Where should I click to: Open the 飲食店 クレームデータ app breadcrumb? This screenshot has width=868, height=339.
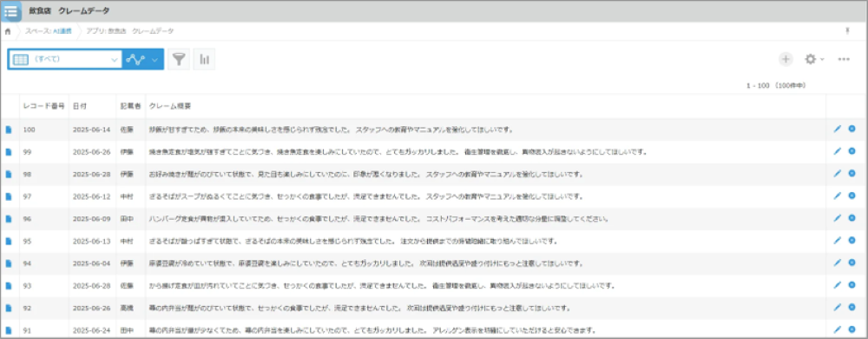(x=129, y=31)
